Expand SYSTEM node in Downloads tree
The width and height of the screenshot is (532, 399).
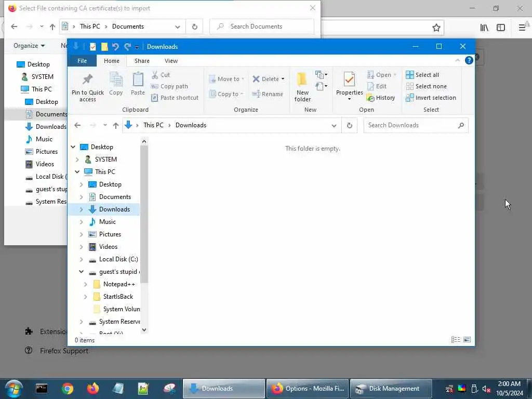coord(77,159)
